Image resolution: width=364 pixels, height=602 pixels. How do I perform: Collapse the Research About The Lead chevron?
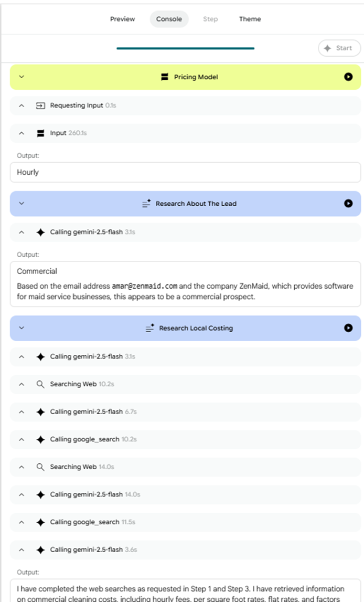[x=22, y=204]
